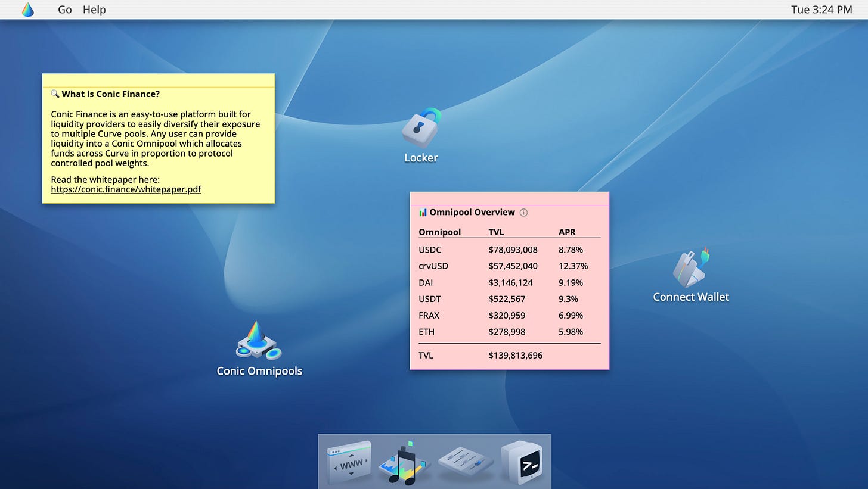868x489 pixels.
Task: Click the Conic cone logo in menu bar
Action: [27, 10]
